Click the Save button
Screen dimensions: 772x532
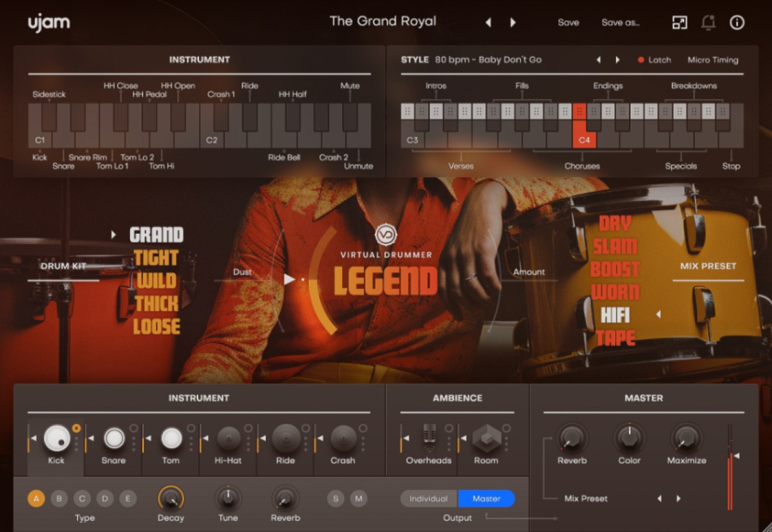coord(568,22)
